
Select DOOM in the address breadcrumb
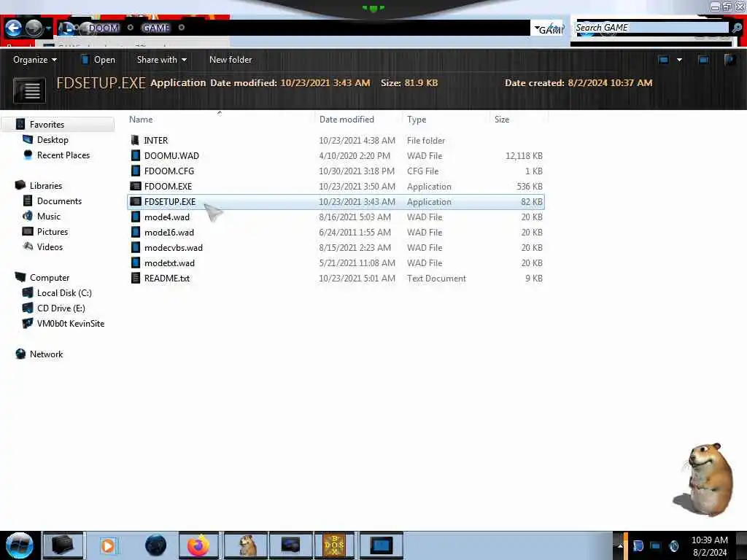tap(104, 28)
